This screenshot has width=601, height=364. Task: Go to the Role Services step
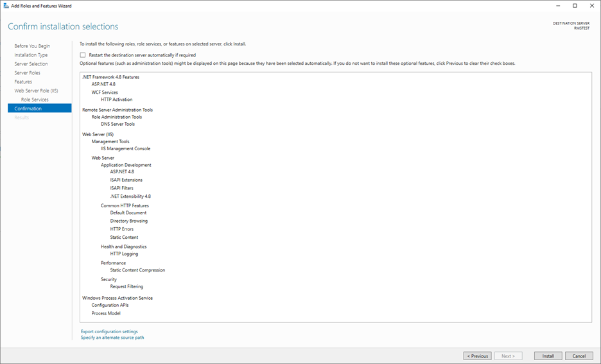coord(35,100)
